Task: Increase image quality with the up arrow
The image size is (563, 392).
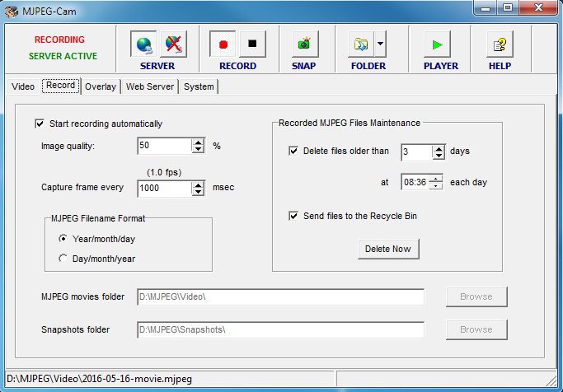Action: tap(198, 142)
